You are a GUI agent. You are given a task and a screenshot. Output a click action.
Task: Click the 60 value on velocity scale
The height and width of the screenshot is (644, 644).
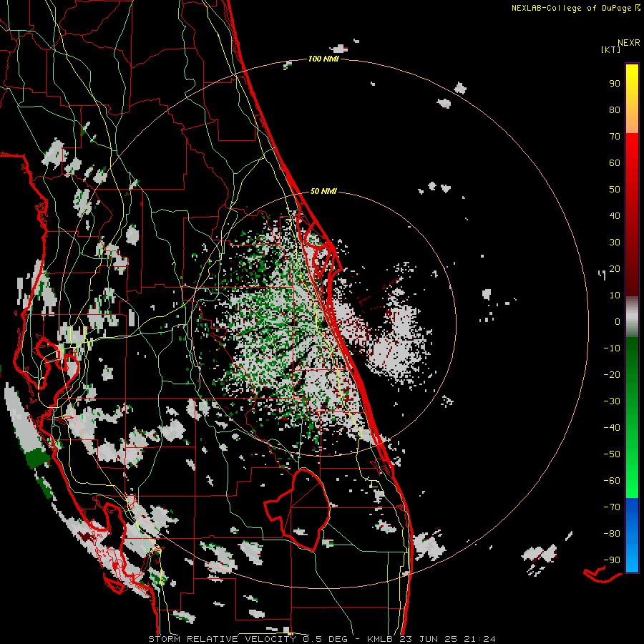[x=615, y=163]
